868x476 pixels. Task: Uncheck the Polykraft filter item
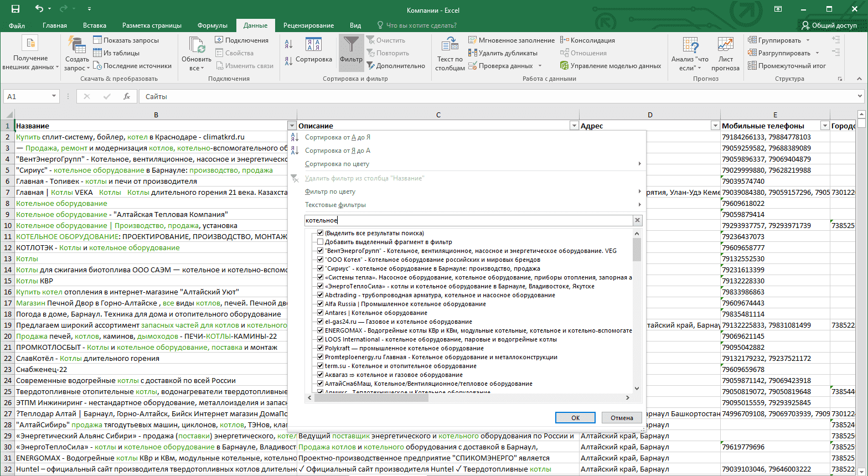(x=321, y=348)
